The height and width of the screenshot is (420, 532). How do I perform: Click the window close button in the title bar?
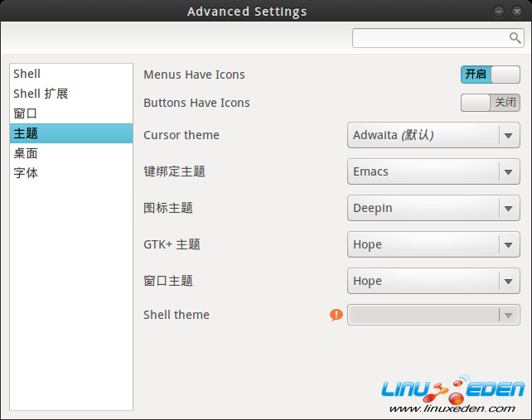click(x=515, y=12)
